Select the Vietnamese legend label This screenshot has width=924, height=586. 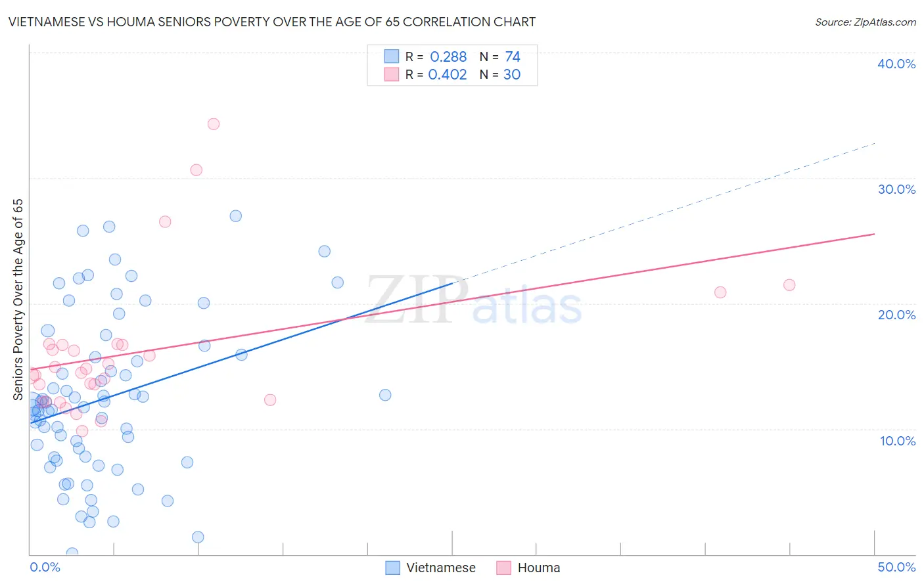tap(441, 568)
